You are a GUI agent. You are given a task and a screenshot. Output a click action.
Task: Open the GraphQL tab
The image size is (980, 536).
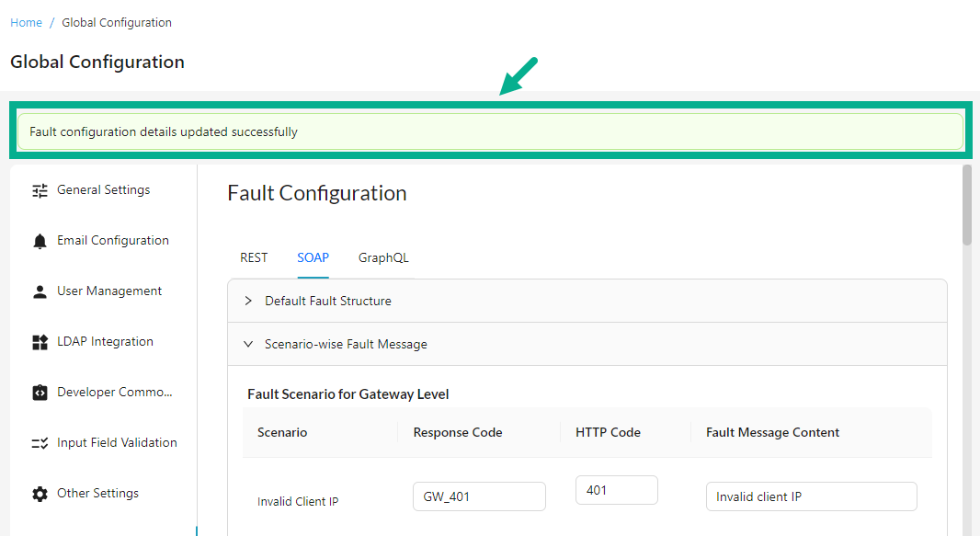click(383, 257)
